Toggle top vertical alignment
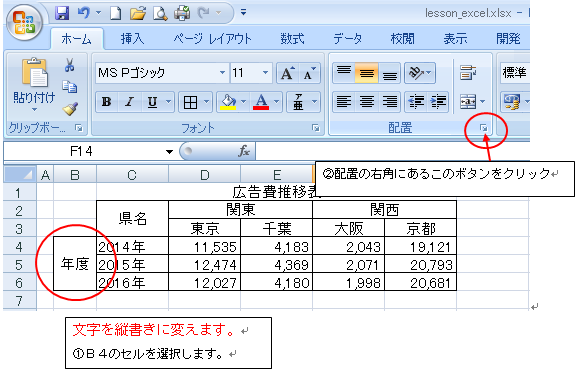 point(344,73)
